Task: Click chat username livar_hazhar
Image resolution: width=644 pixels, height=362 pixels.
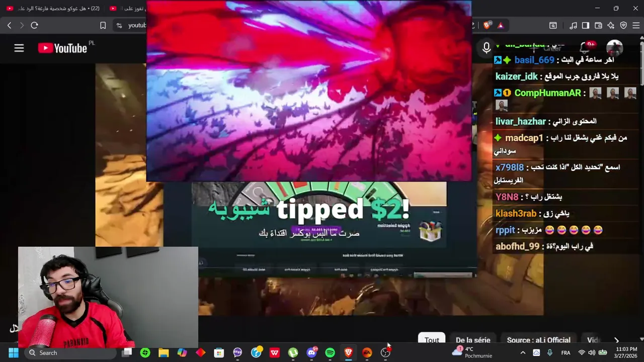Action: [521, 121]
